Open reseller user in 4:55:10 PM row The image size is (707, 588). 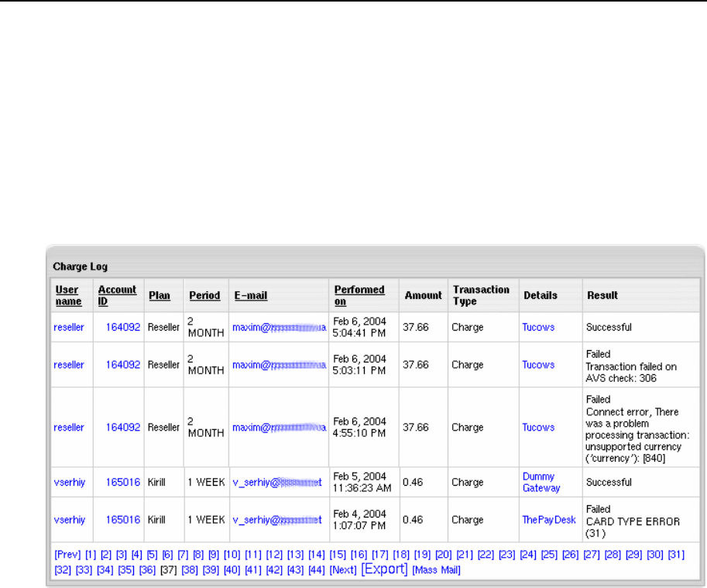click(x=69, y=428)
